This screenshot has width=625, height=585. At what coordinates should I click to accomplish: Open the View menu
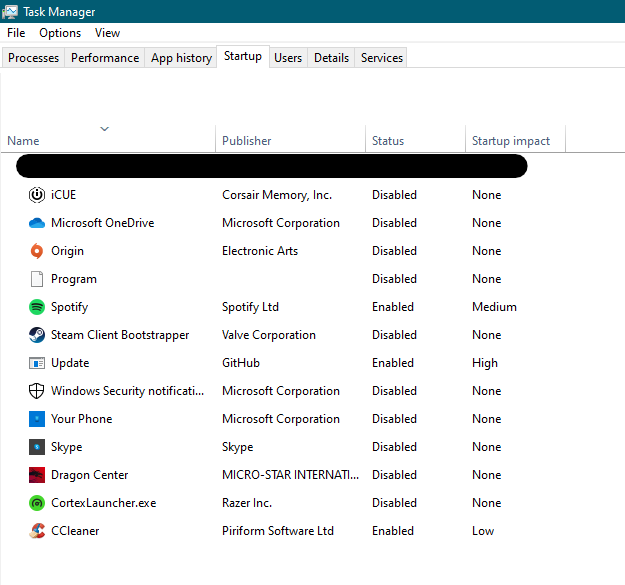tap(107, 33)
